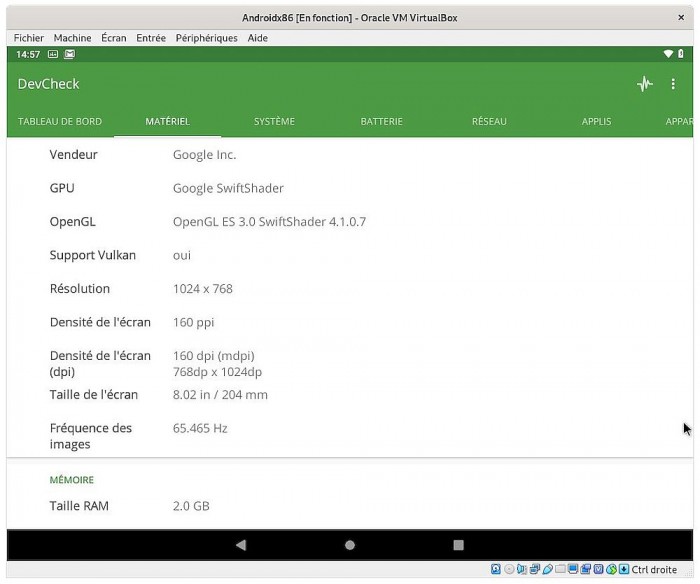Open the Périphériques menu
The width and height of the screenshot is (700, 584).
click(206, 38)
